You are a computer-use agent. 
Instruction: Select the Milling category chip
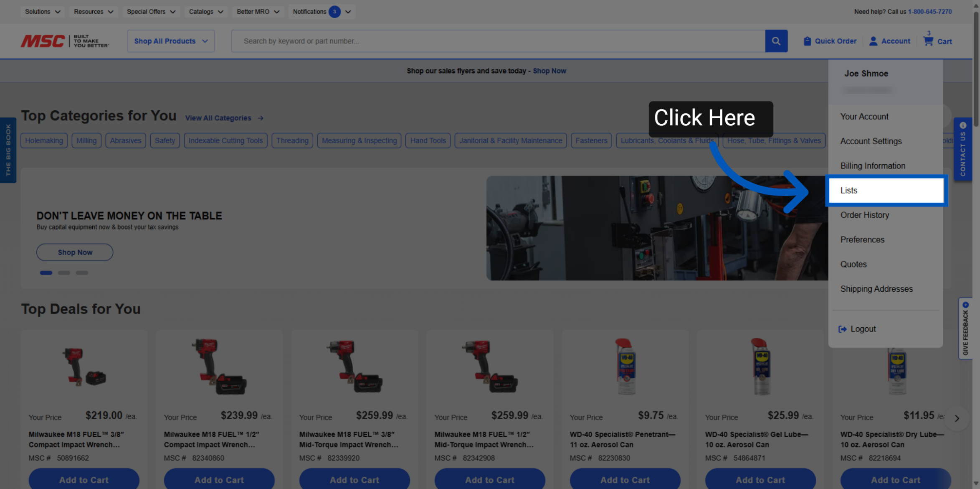(86, 141)
